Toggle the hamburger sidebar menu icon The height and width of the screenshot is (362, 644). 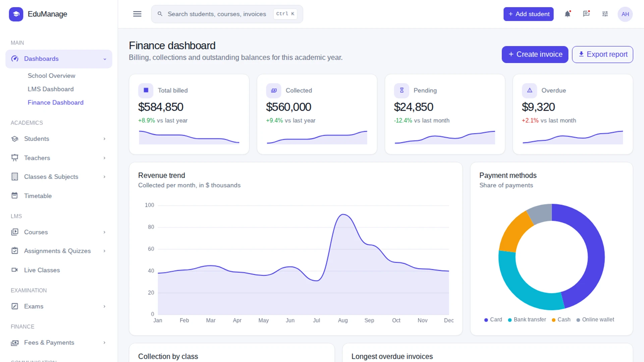pos(137,14)
